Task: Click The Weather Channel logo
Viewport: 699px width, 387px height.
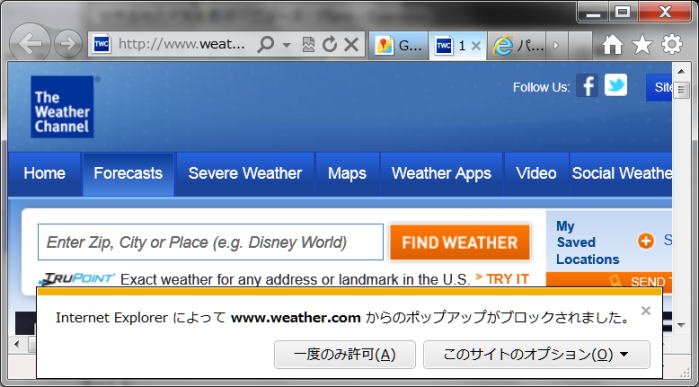Action: pyautogui.click(x=62, y=107)
